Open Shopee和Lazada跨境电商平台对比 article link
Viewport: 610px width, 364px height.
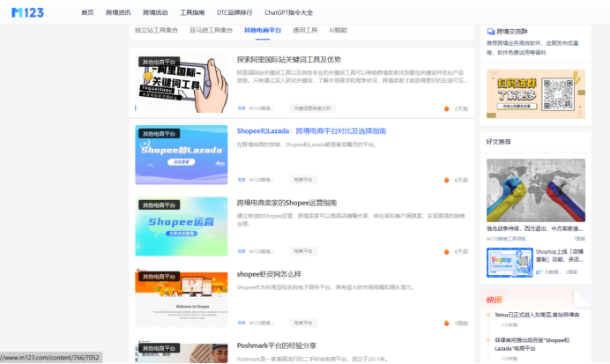(x=311, y=131)
